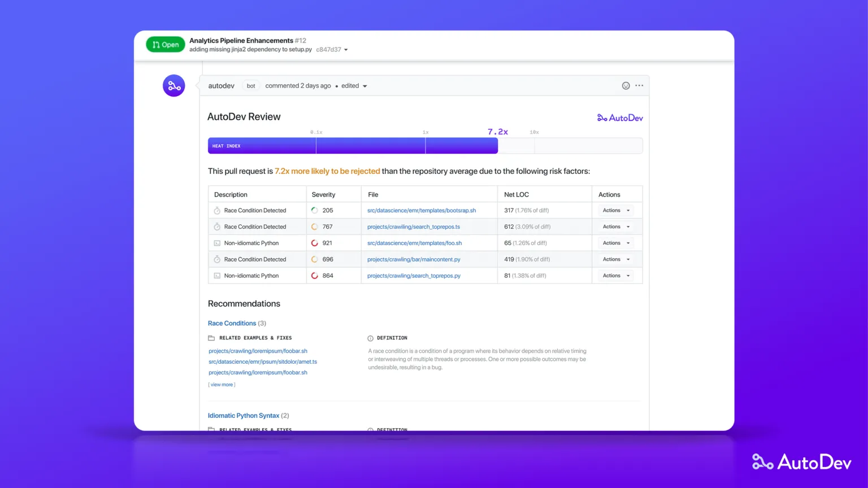The image size is (868, 488).
Task: Click the Net LOC column header
Action: pos(517,194)
